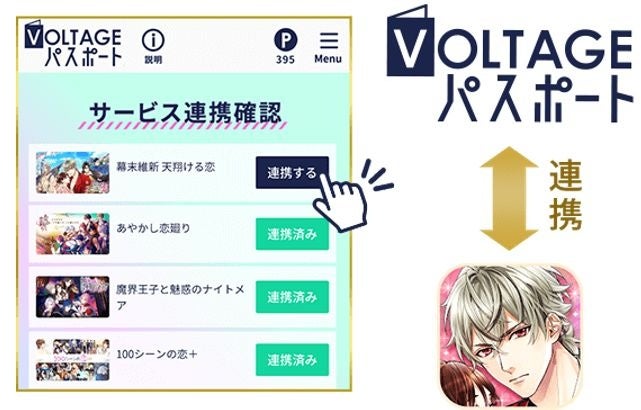Click 連携済み button for あやかし恋廻り
This screenshot has width=641, height=410.
(x=292, y=234)
